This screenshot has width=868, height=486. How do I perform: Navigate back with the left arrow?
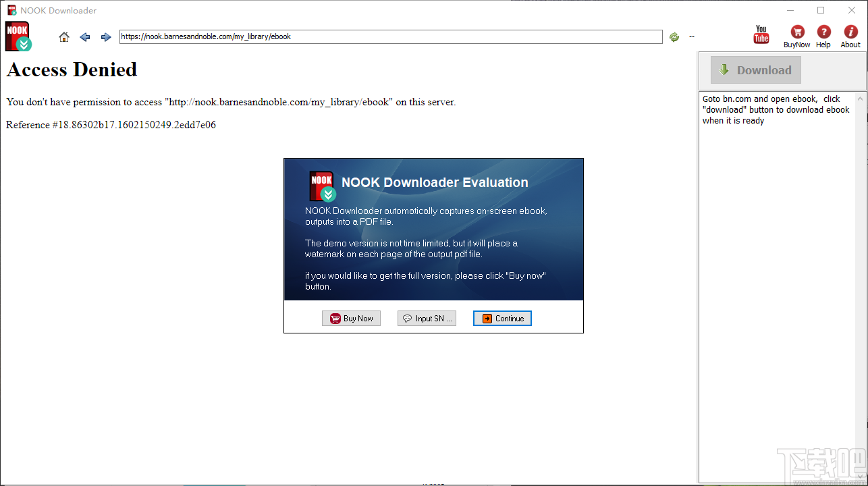85,37
